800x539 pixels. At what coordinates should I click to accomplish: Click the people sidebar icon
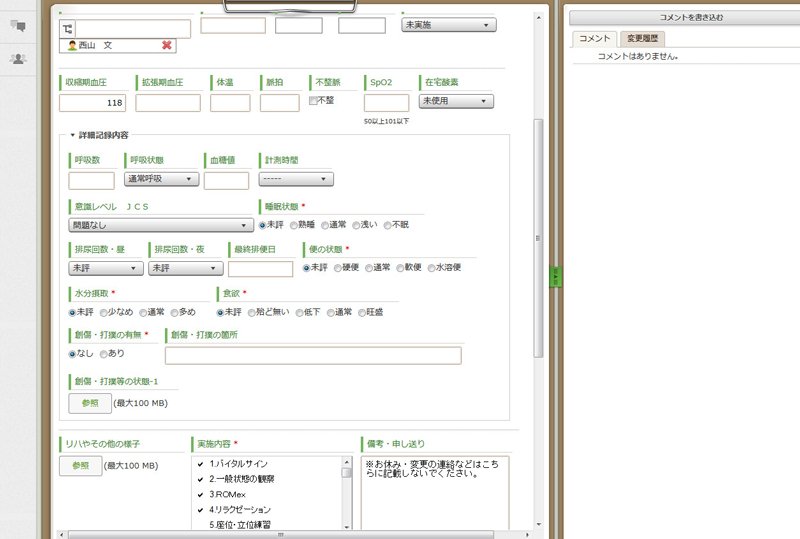(18, 59)
